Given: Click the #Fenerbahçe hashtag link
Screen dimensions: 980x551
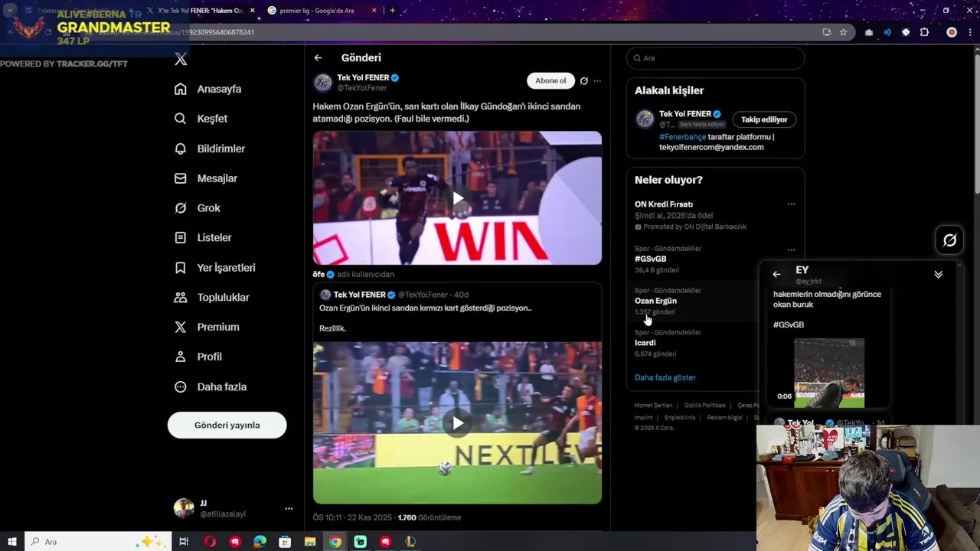Looking at the screenshot, I should [x=682, y=137].
